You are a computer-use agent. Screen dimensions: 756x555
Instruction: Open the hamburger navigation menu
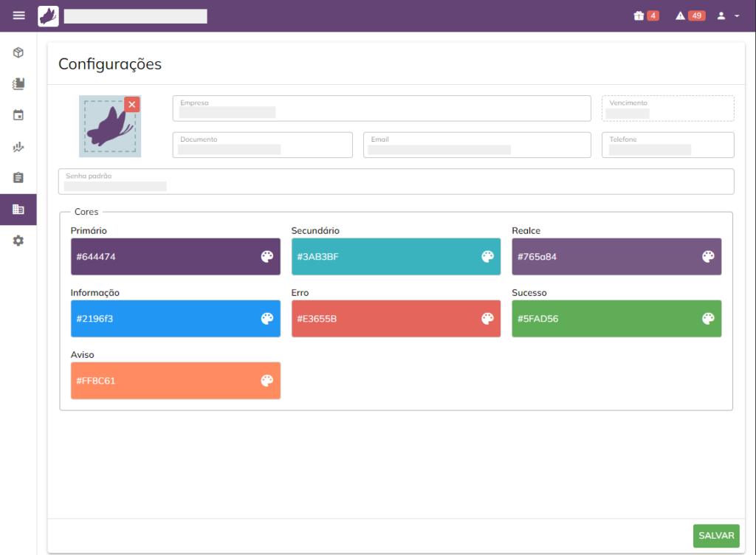18,15
